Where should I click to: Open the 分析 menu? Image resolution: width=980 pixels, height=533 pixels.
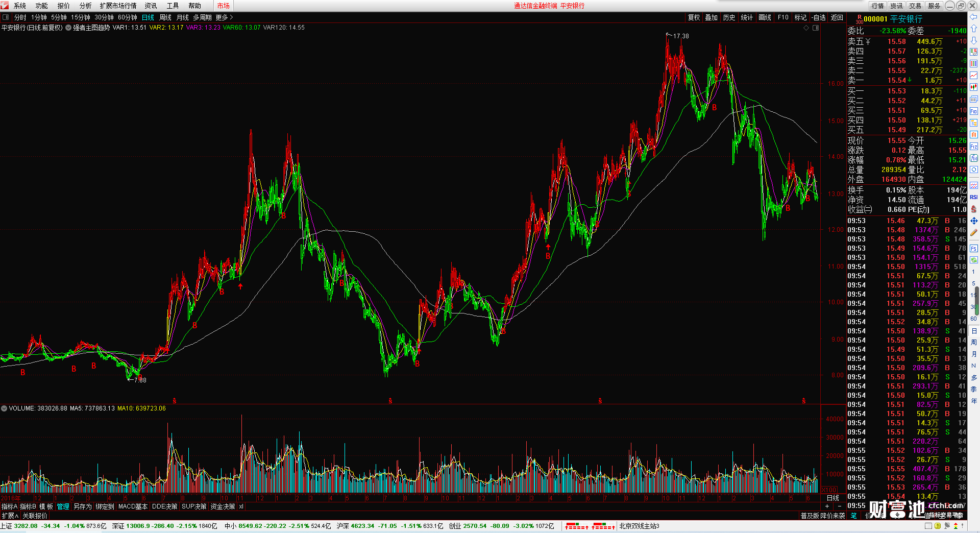86,6
